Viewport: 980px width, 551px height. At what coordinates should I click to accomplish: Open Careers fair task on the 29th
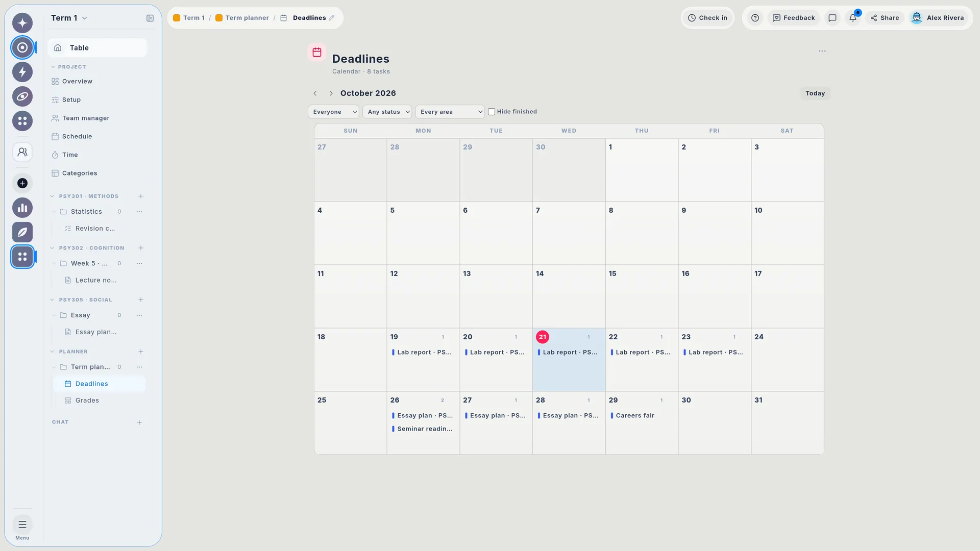pos(642,416)
